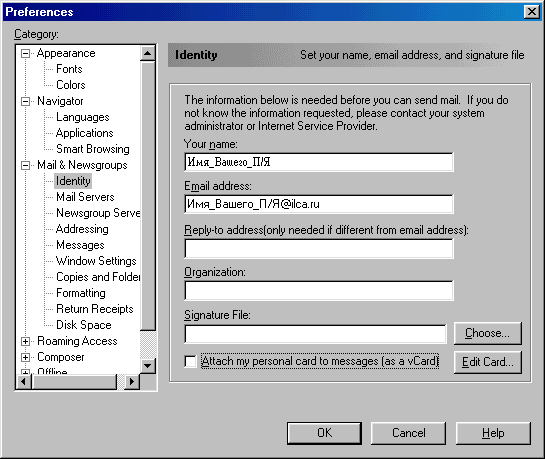The width and height of the screenshot is (545, 459).
Task: Enable attaching personal card as vCard
Action: [x=190, y=361]
